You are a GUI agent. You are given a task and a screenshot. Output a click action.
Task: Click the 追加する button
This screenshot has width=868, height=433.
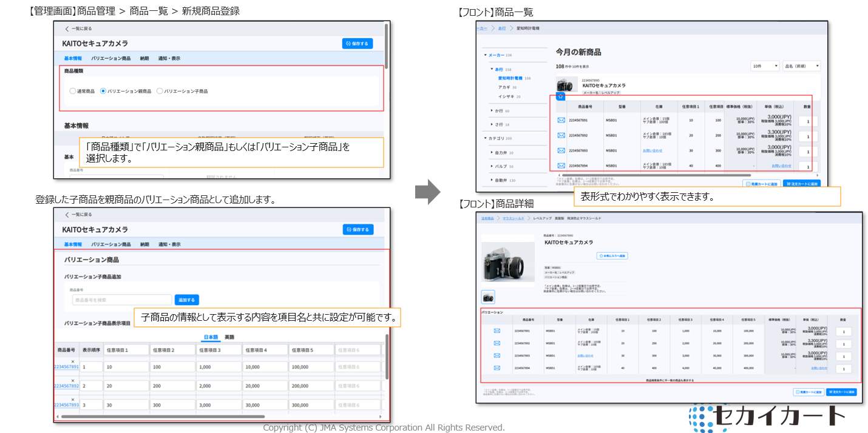coord(186,300)
